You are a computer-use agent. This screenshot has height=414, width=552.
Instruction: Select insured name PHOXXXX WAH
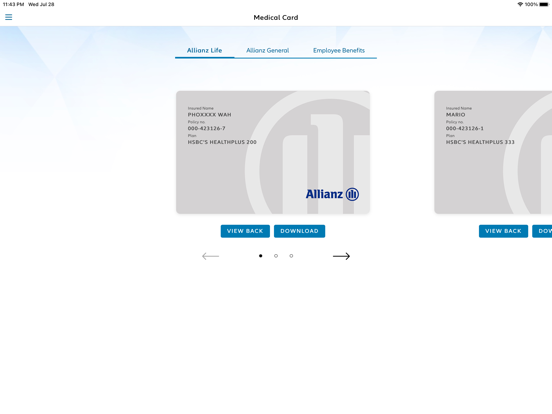pos(209,114)
